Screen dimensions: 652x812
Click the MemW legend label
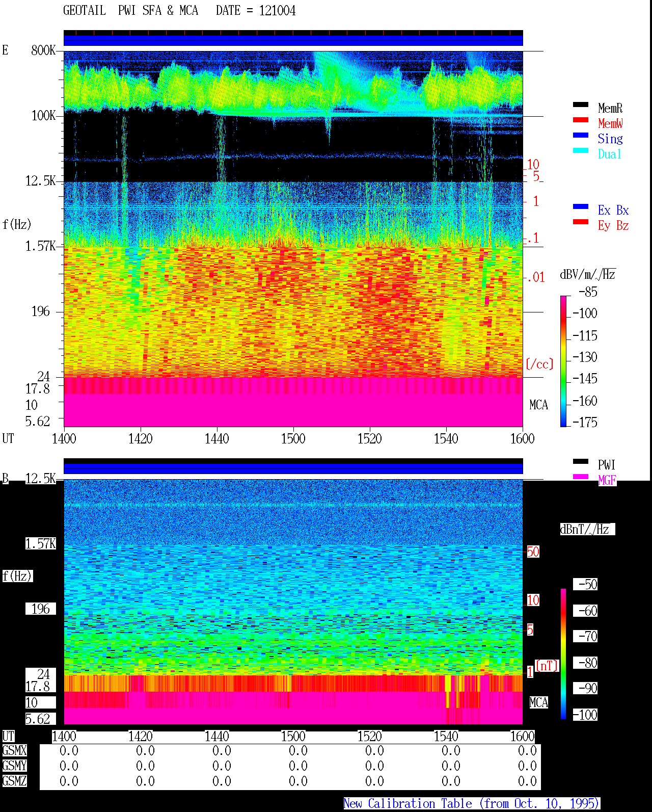pyautogui.click(x=610, y=123)
